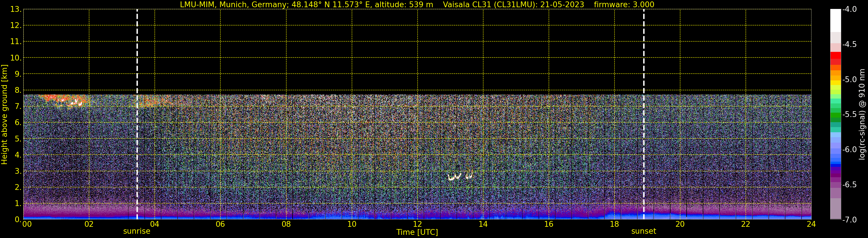Click the time axis tick label 08
Screen dimensions: 868x238
(x=286, y=224)
